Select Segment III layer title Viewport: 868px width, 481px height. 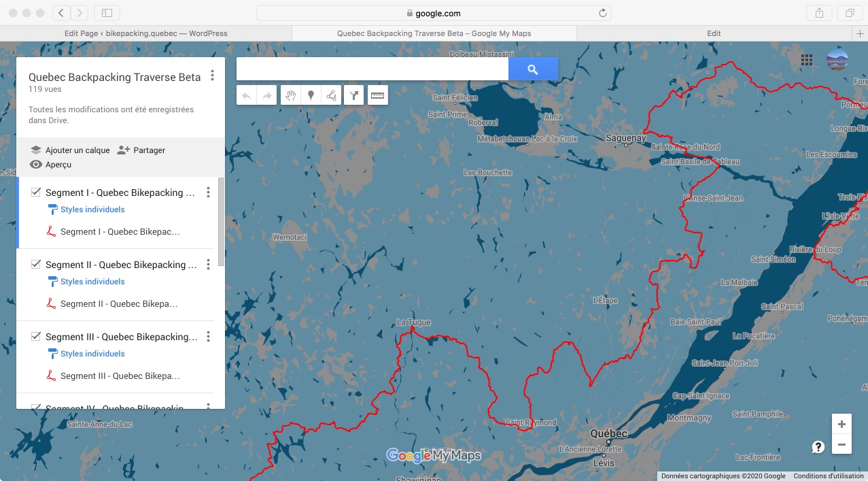(x=122, y=337)
